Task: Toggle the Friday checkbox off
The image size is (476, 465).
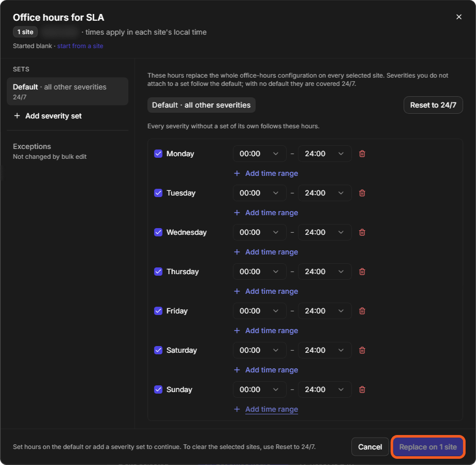Action: coord(158,311)
